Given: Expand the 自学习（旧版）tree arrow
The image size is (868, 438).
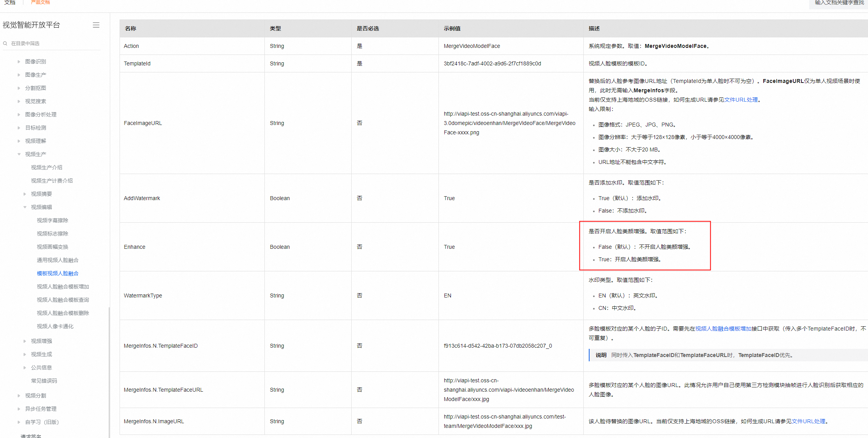Looking at the screenshot, I should [19, 422].
